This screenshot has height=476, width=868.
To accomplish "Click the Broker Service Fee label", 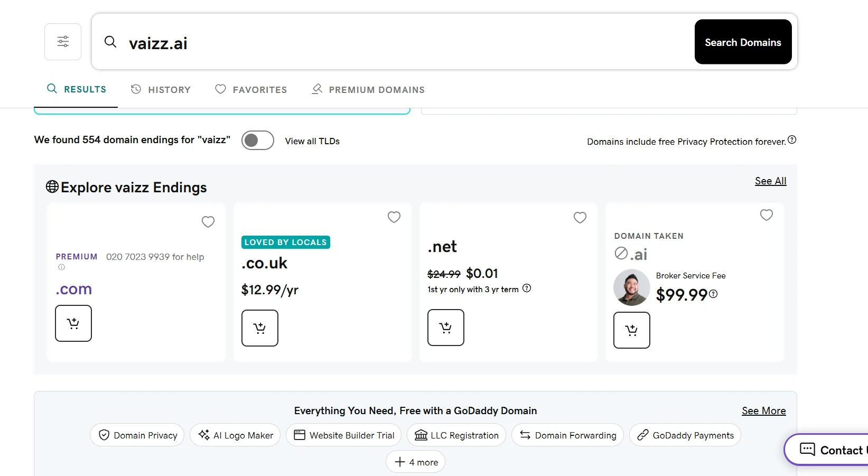I will click(690, 276).
